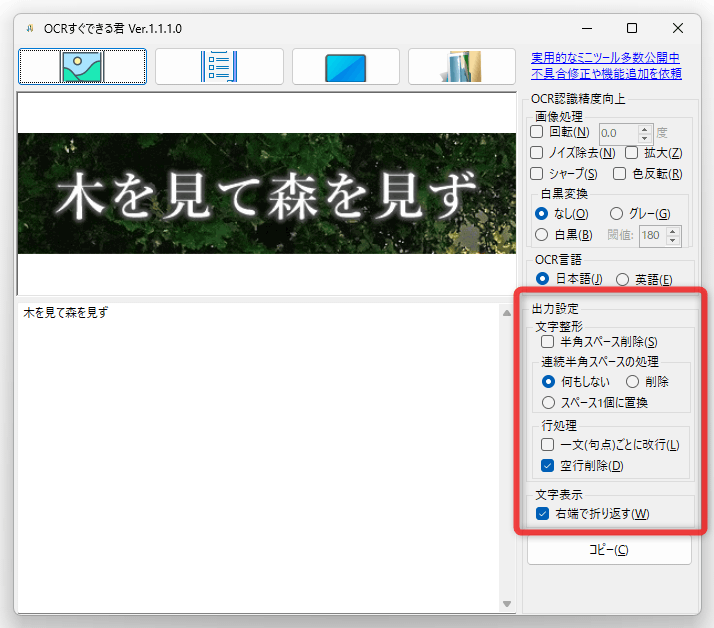714x628 pixels.
Task: Click the loaded forest image preview
Action: pyautogui.click(x=267, y=194)
